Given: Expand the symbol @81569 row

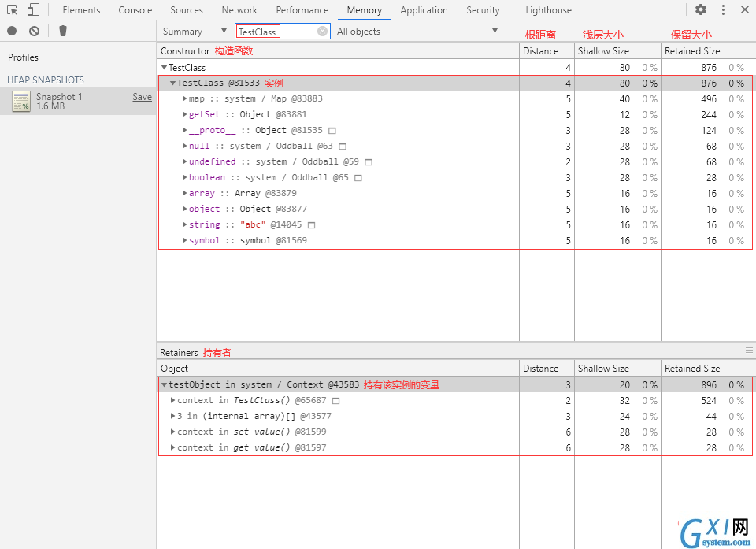Looking at the screenshot, I should pos(184,241).
